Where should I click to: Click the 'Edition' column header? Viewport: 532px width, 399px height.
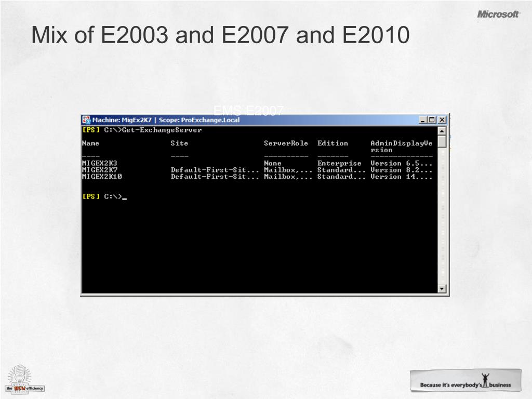[x=333, y=143]
